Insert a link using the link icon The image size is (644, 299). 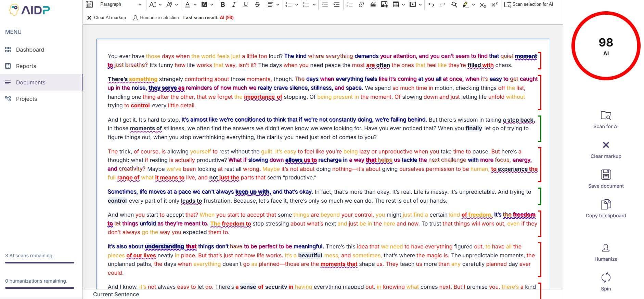click(x=361, y=4)
